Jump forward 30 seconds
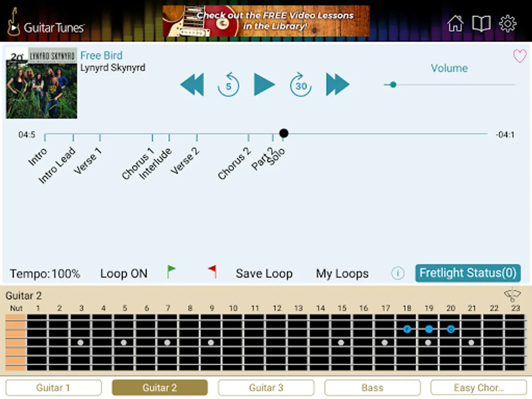 [x=301, y=85]
